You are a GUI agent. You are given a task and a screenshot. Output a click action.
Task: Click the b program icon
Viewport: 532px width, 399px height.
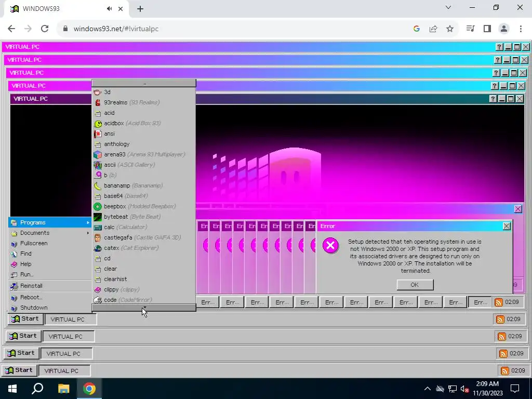point(98,175)
